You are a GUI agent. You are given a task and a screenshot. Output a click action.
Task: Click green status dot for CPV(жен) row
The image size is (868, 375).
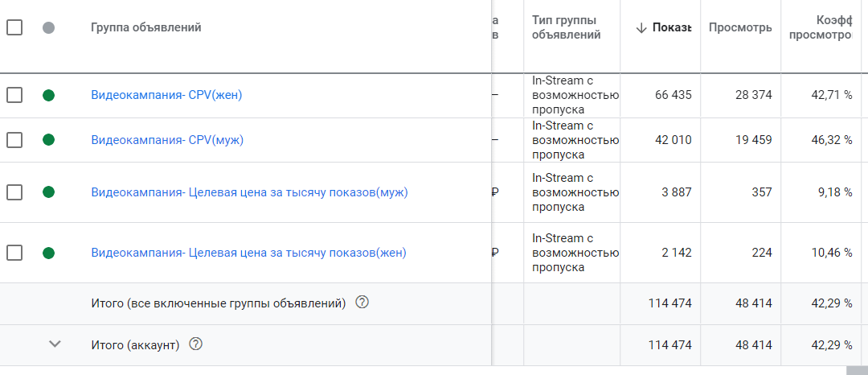click(x=48, y=95)
